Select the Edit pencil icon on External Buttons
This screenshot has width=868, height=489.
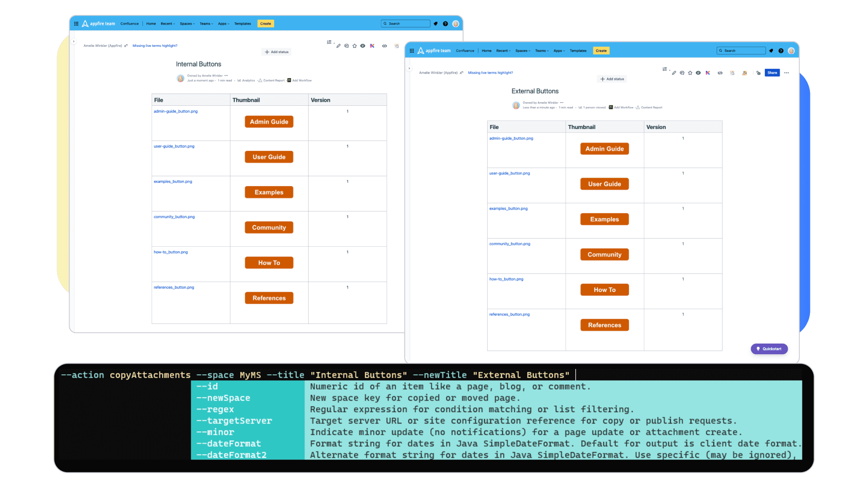point(674,73)
